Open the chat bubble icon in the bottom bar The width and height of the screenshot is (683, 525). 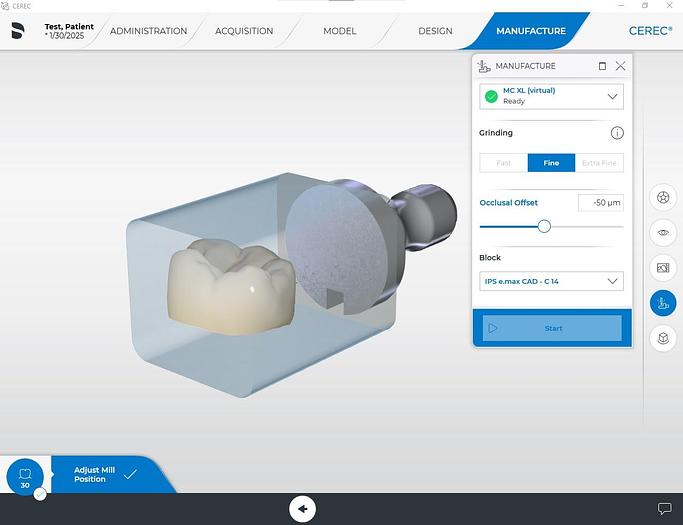click(664, 509)
